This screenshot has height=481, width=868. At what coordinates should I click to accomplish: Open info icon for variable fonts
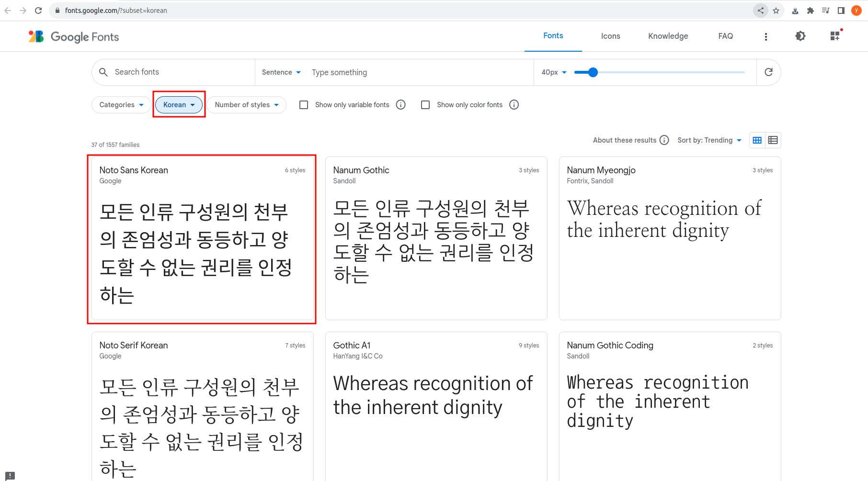tap(401, 105)
